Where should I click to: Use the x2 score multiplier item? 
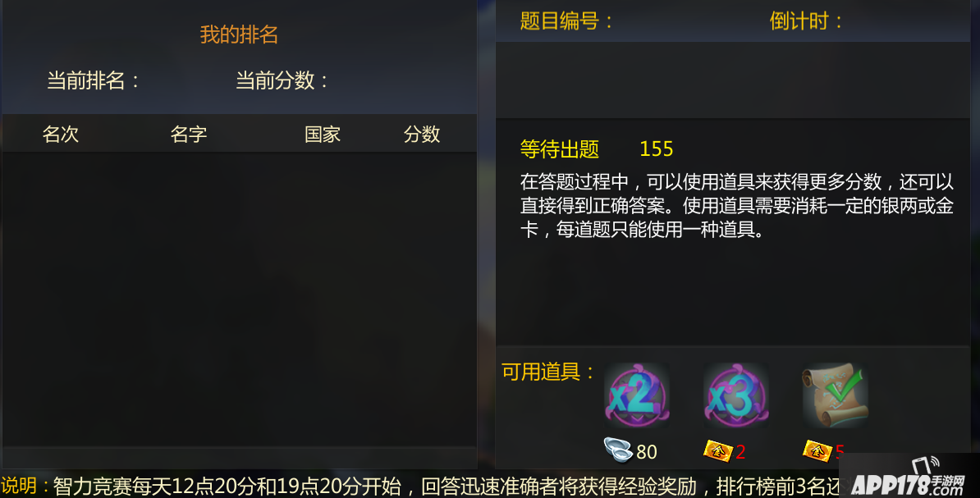[x=637, y=395]
